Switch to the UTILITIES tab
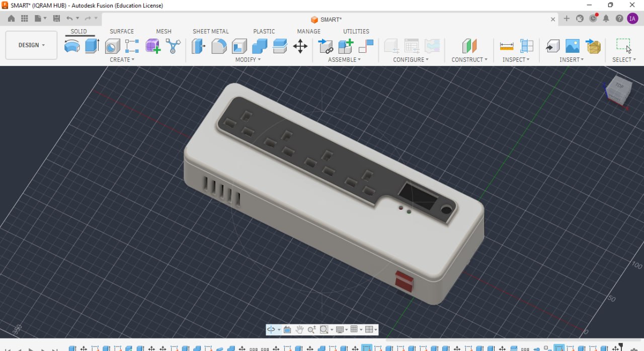 point(356,31)
